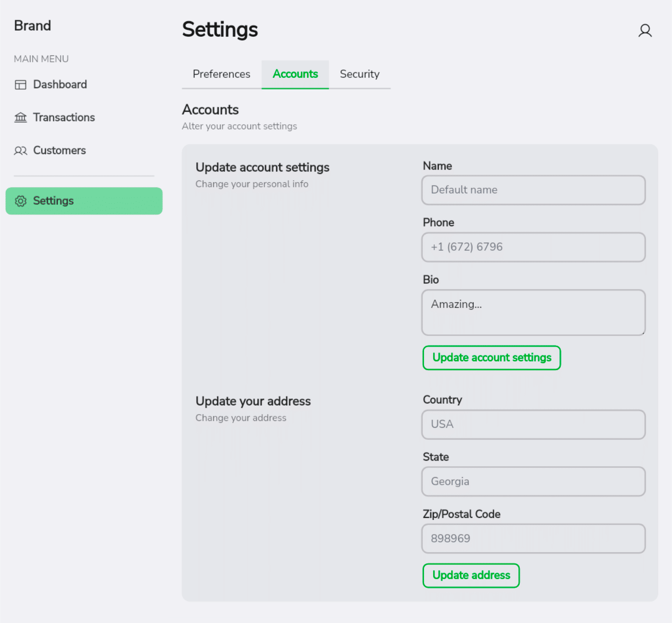Viewport: 672px width, 623px height.
Task: Open the Dashboard menu item
Action: coord(60,84)
